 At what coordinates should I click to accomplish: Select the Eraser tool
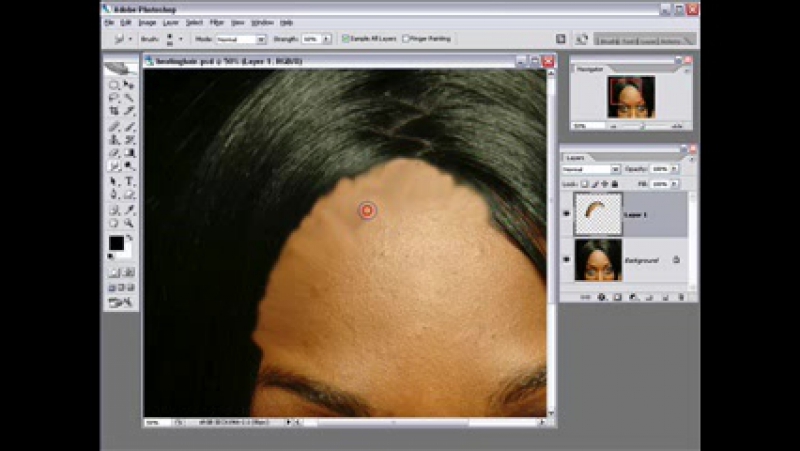(x=114, y=153)
